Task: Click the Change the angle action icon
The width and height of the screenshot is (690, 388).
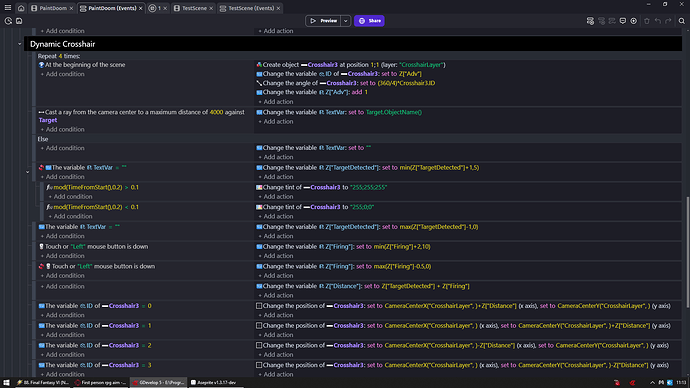Action: pyautogui.click(x=259, y=83)
